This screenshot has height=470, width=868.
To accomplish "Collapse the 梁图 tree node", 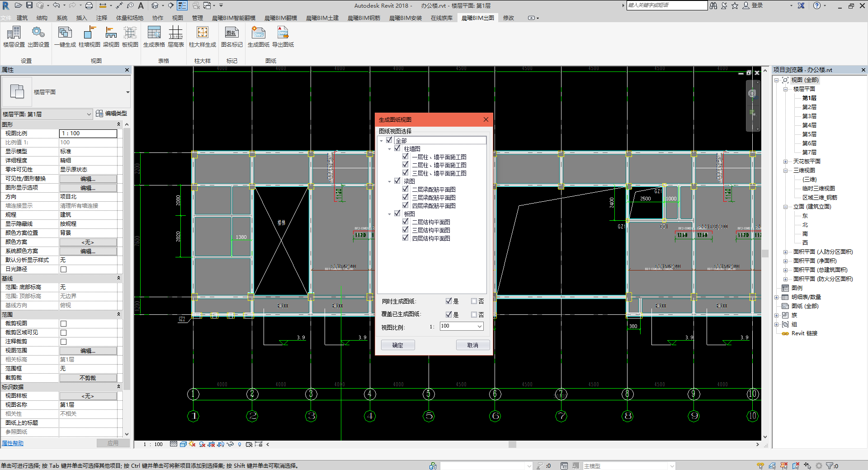I will (x=389, y=181).
